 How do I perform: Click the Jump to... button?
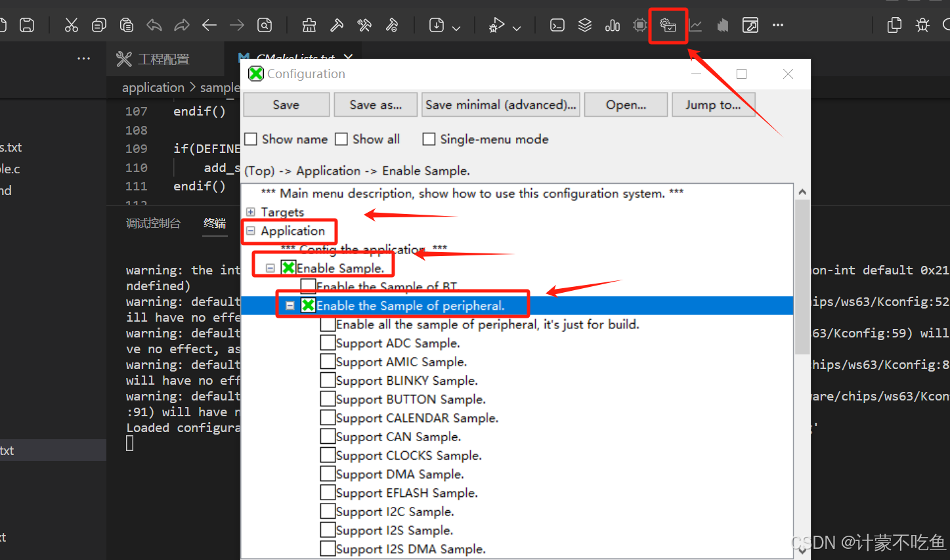click(713, 104)
